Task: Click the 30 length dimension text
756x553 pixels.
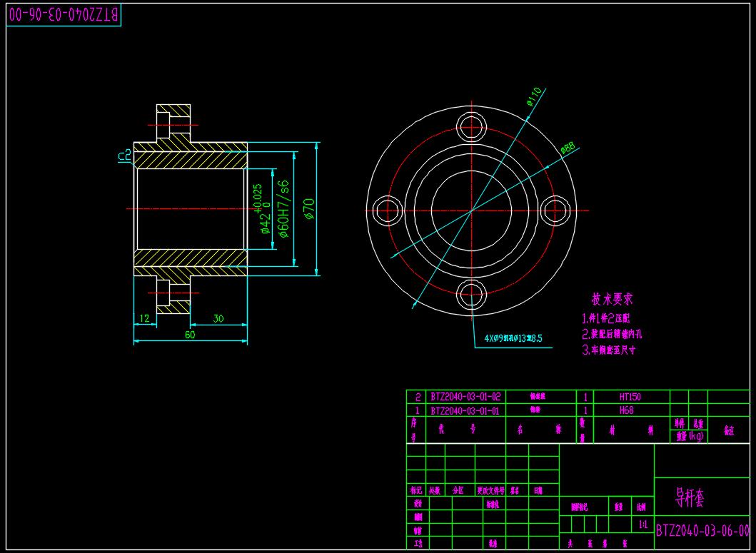Action: (x=218, y=319)
